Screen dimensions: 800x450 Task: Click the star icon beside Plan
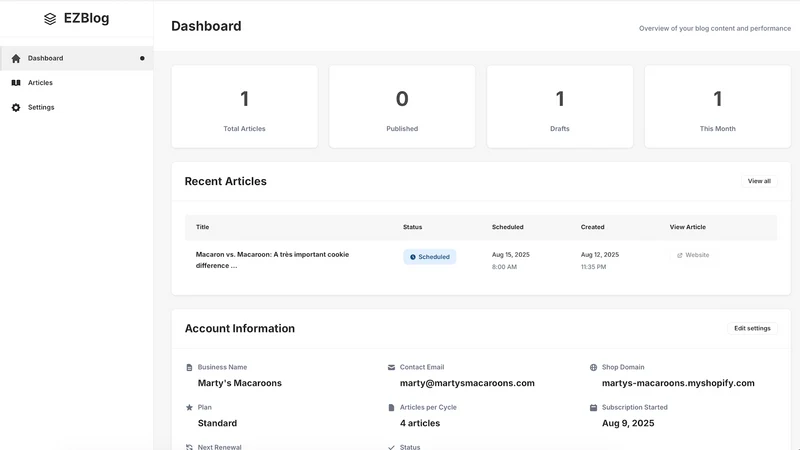click(x=189, y=408)
